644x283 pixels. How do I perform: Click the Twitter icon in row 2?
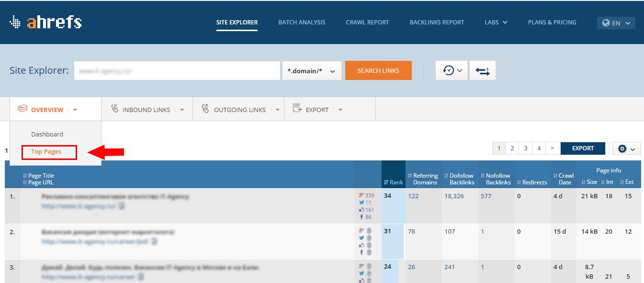(x=362, y=238)
